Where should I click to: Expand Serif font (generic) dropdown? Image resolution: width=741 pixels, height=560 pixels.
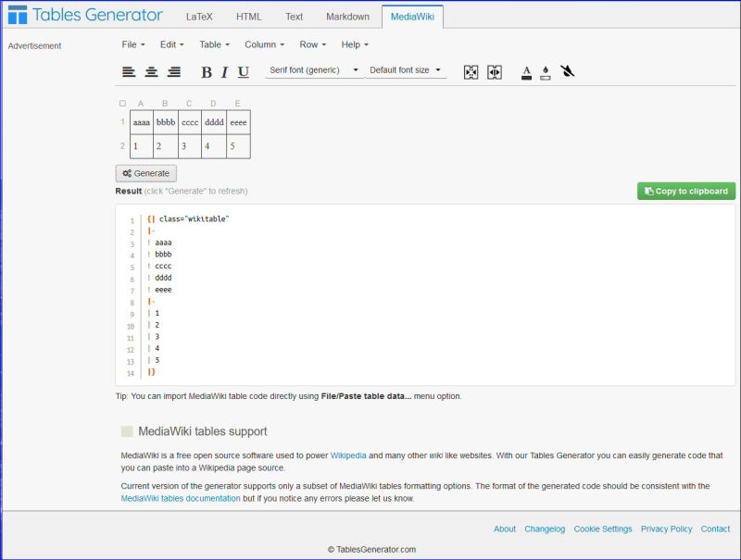(x=314, y=69)
